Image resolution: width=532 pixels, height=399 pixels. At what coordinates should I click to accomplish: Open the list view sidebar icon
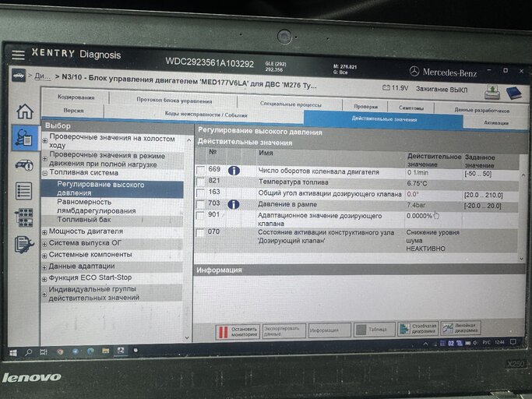pos(23,191)
